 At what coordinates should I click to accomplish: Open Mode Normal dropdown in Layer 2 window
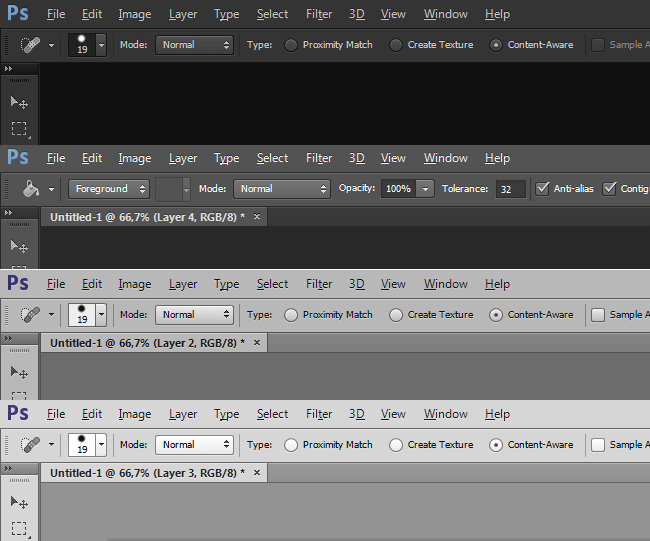(194, 315)
